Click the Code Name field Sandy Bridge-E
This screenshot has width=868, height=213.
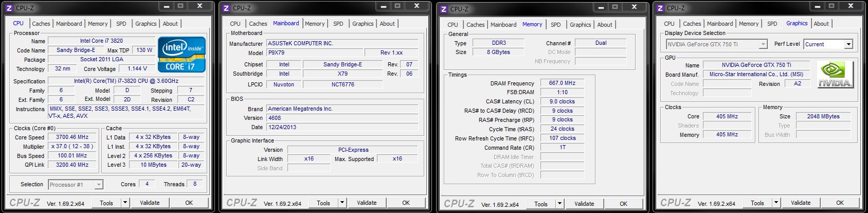76,50
